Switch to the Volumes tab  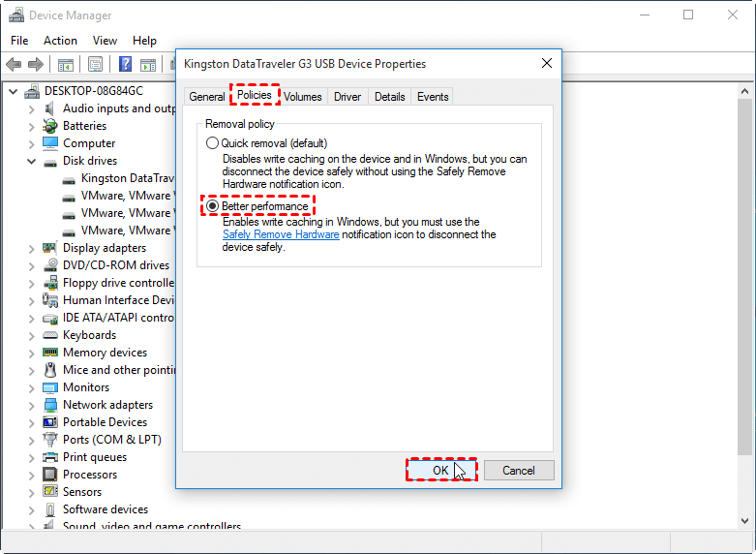point(302,97)
